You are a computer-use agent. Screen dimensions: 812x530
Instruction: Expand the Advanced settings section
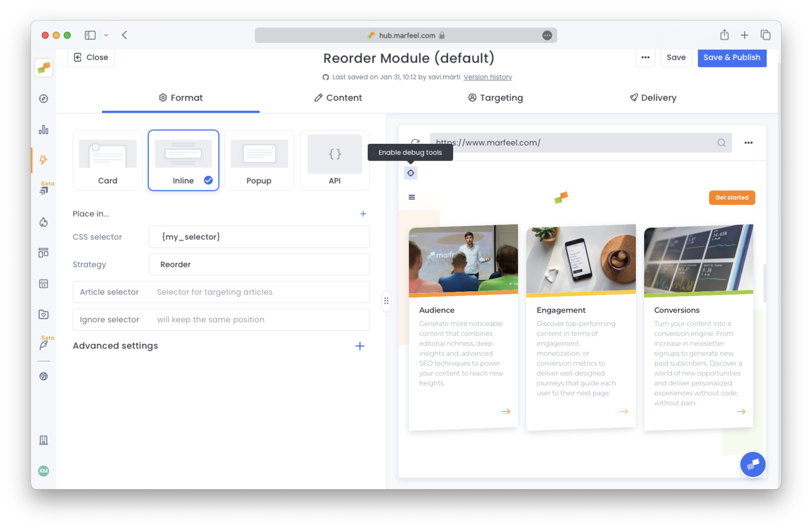click(x=360, y=346)
